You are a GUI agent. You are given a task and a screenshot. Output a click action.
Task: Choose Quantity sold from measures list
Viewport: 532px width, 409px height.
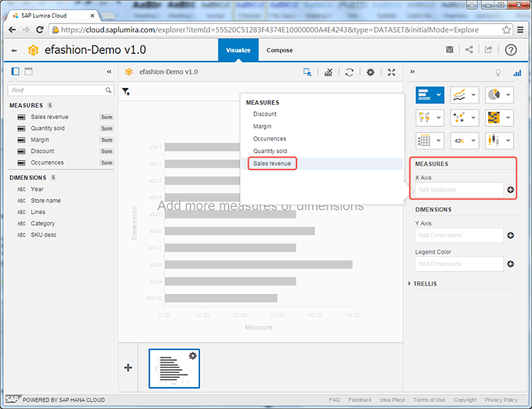coord(270,151)
